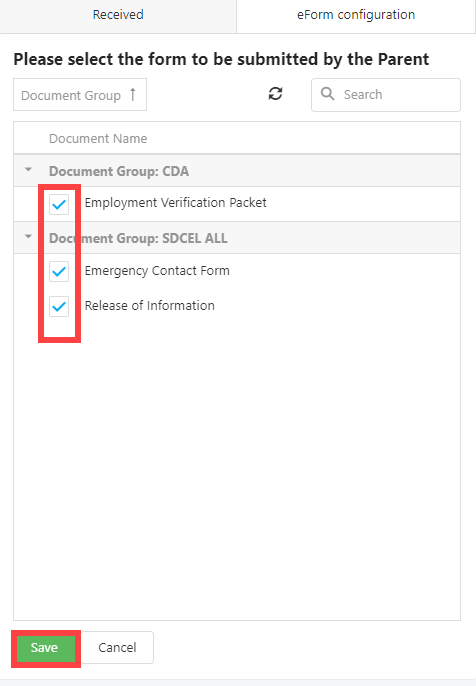Open the eForm configuration tab
Screen dimensions: 476x686
coord(356,15)
